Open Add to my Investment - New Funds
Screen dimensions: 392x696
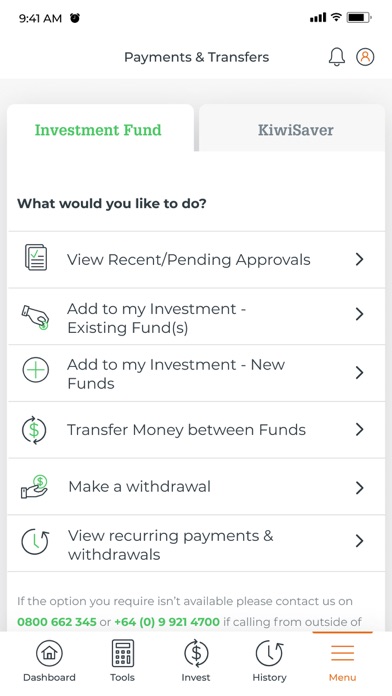(x=196, y=373)
